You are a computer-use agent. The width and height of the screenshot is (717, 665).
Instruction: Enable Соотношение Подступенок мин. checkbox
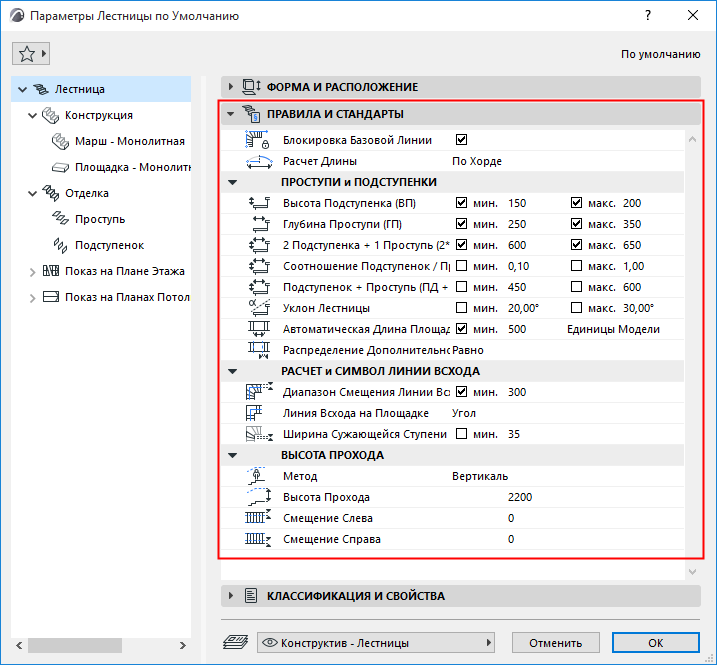[x=461, y=266]
